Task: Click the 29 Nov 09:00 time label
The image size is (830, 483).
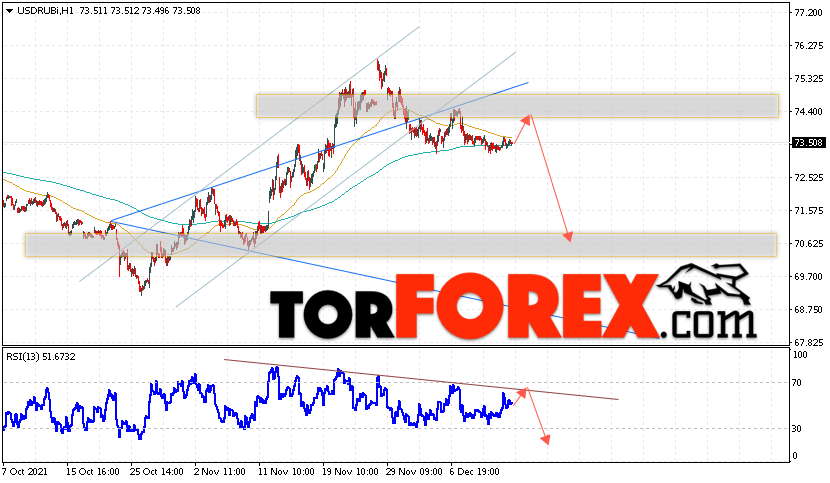Action: (414, 471)
